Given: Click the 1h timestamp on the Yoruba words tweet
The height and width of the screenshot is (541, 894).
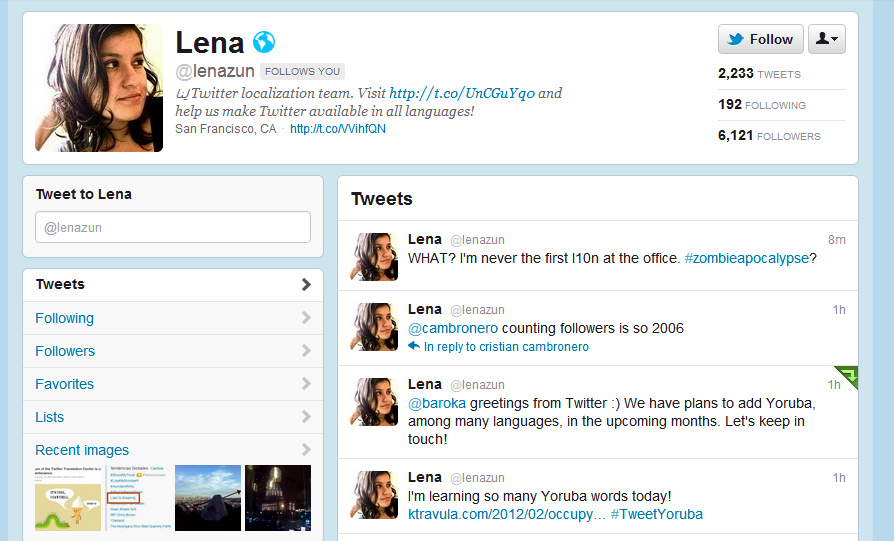Looking at the screenshot, I should (x=839, y=478).
